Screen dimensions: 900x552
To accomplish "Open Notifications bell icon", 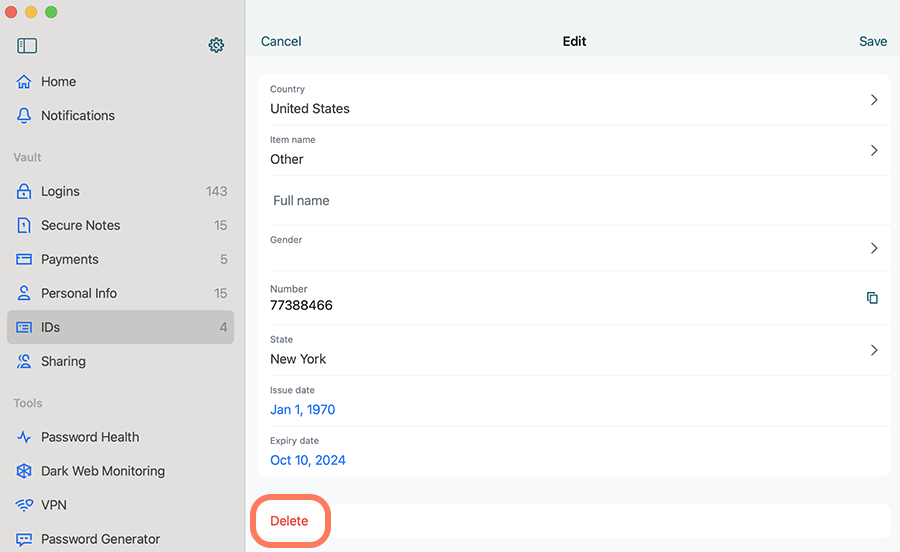I will tap(24, 115).
